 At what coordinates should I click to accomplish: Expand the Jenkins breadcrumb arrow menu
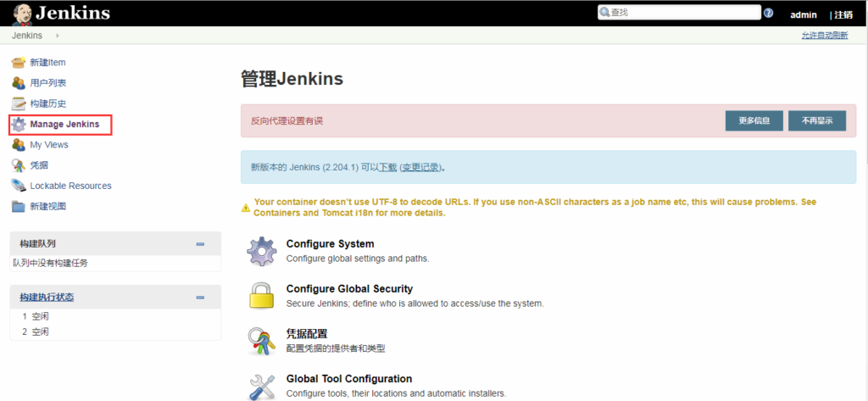[x=58, y=36]
